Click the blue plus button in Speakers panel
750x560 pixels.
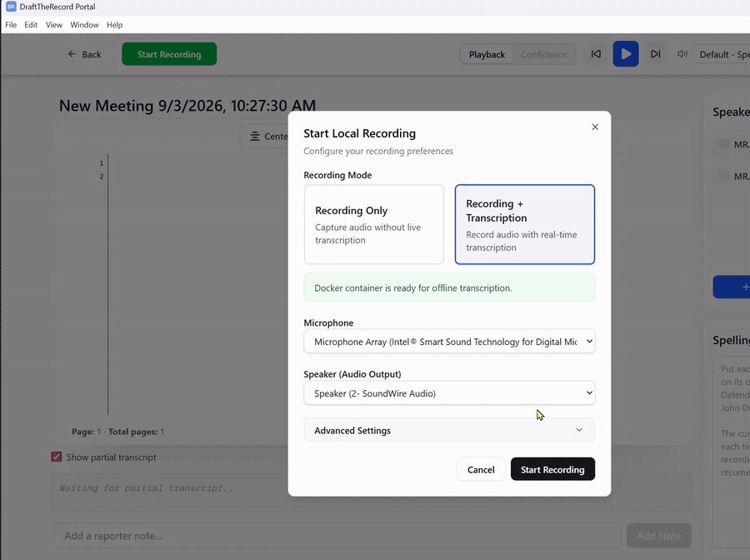tap(732, 287)
